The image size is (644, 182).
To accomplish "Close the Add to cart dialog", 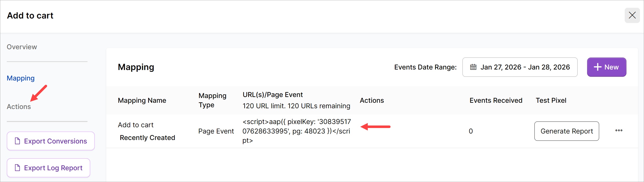I will click(x=632, y=15).
